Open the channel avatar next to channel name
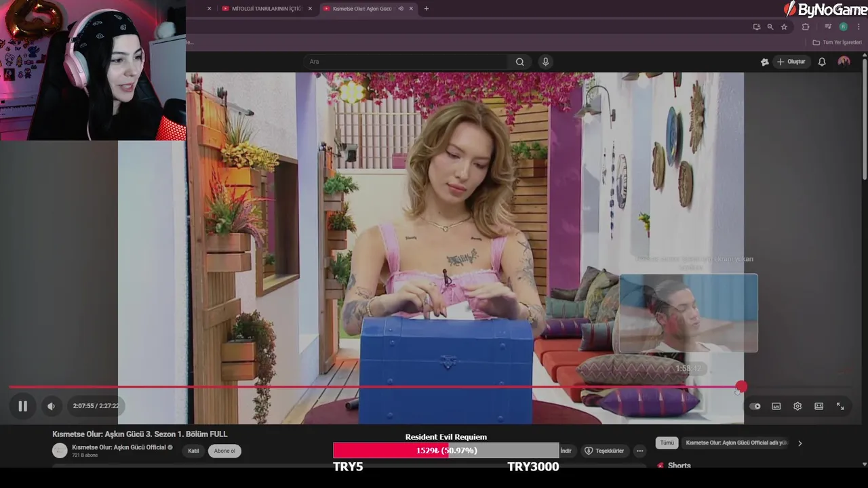Image resolution: width=868 pixels, height=488 pixels. pyautogui.click(x=60, y=451)
